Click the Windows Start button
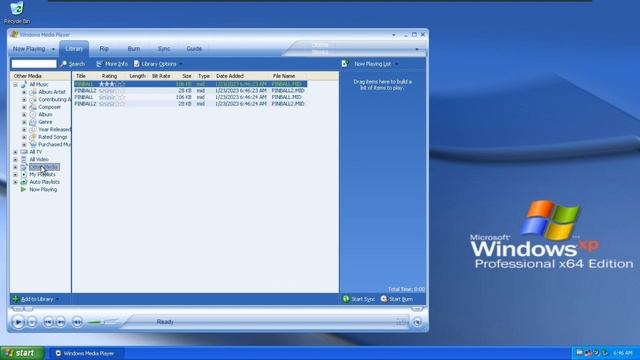This screenshot has width=640, height=360. [22, 353]
